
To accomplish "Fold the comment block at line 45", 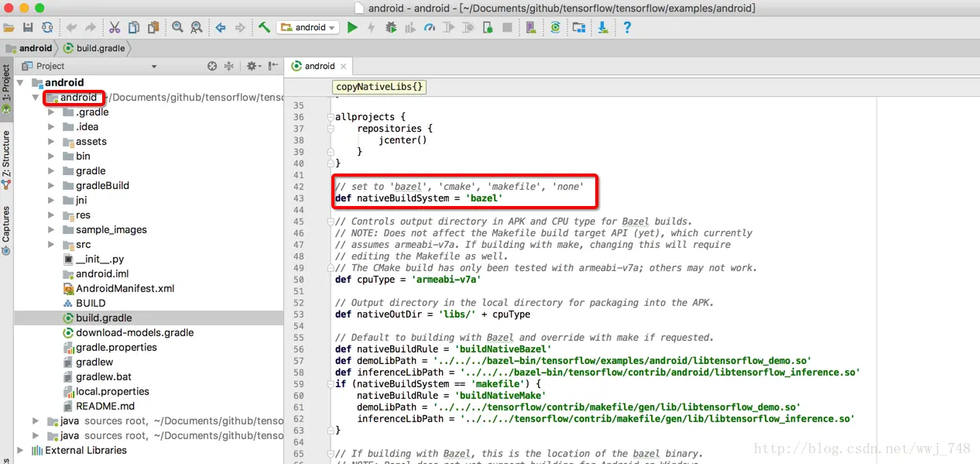I will pos(331,222).
